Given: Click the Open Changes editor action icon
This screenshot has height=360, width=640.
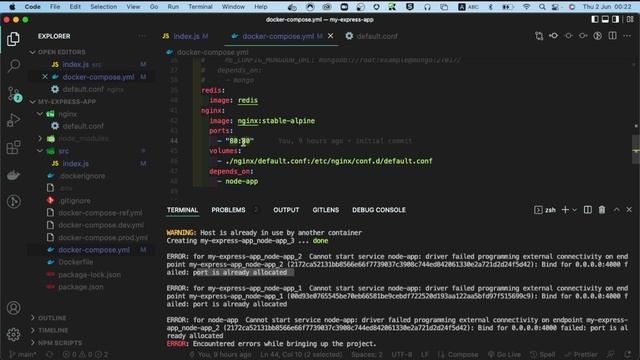Looking at the screenshot, I should [x=539, y=36].
